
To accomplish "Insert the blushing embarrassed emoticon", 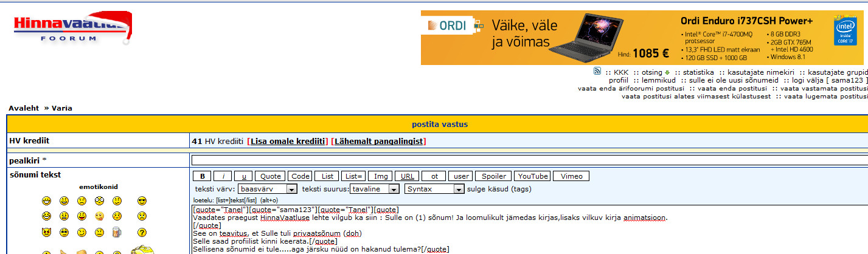I will tap(117, 216).
